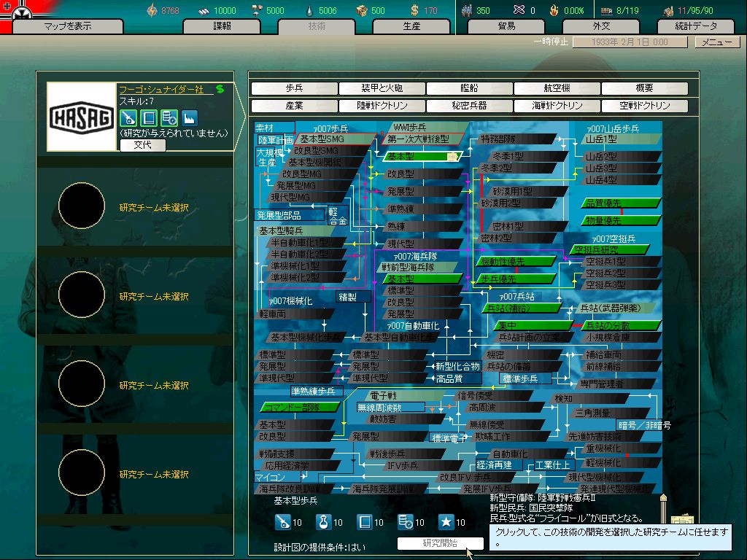Select the 秘密兵器 secret weapons category
Viewport: 747px width, 560px height.
(469, 106)
